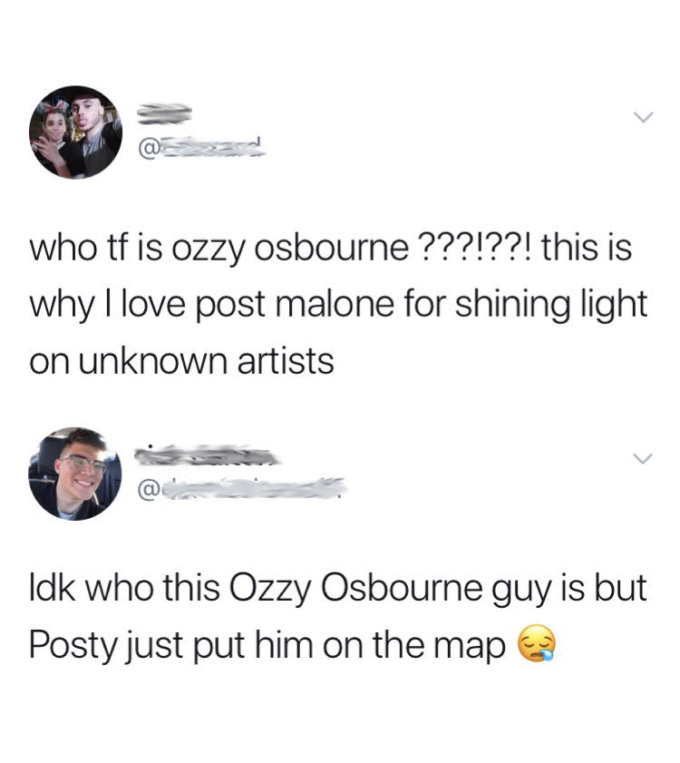
Task: Click the first tweet's blurred display name
Action: click(164, 112)
